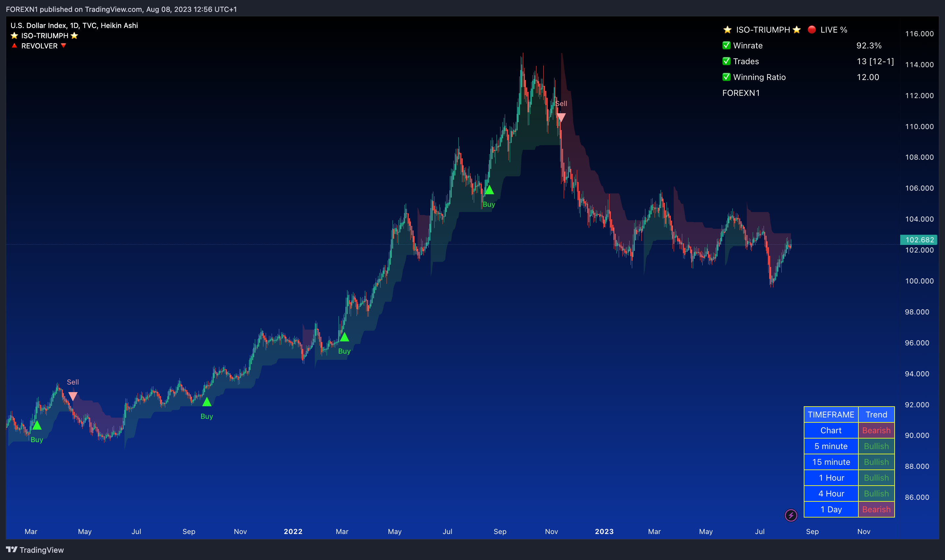Click the star icon before ISO-TRIUMPH legend

[x=14, y=36]
